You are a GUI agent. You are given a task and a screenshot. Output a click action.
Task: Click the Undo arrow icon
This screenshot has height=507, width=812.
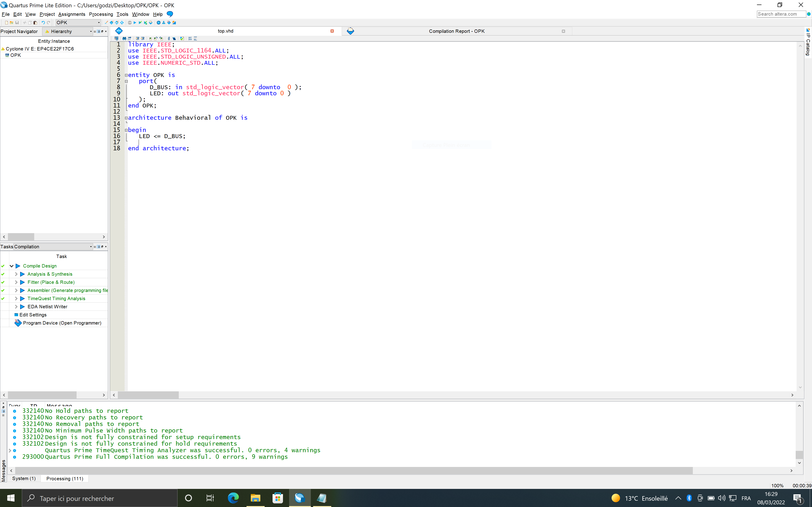[43, 23]
